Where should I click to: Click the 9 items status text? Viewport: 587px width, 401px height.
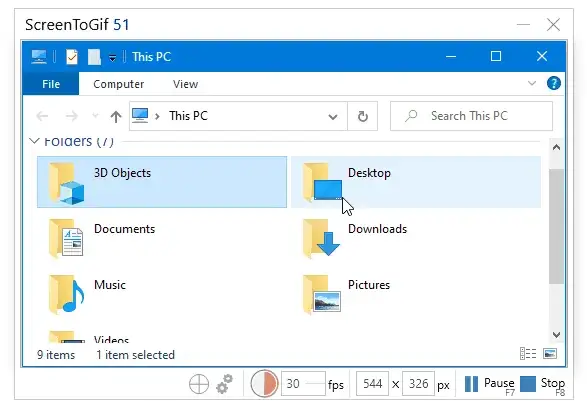56,355
